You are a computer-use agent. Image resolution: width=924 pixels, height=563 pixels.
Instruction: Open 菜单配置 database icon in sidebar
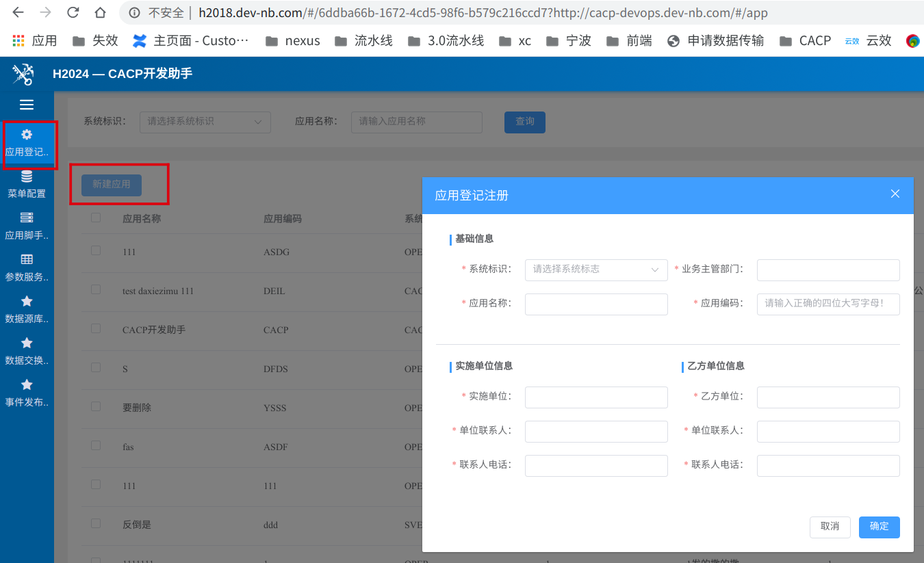pos(27,176)
